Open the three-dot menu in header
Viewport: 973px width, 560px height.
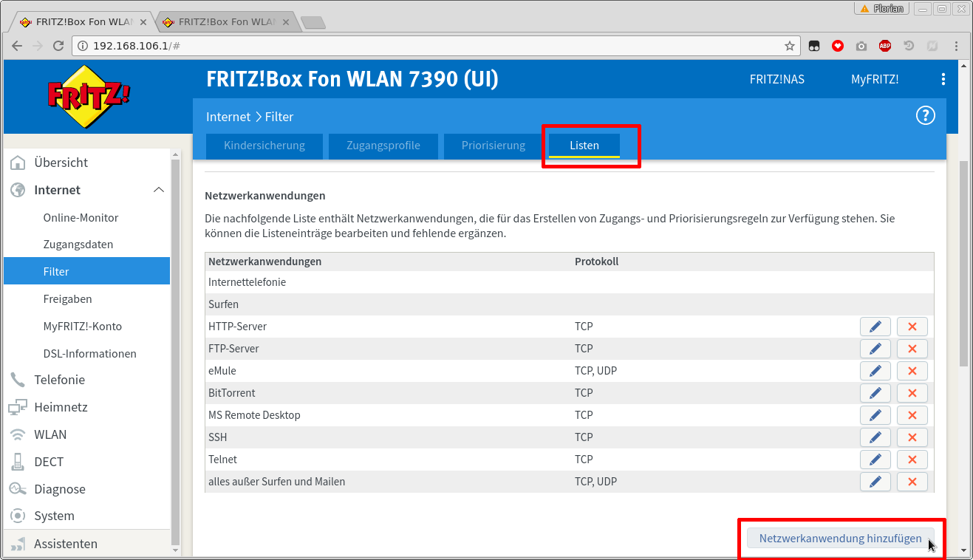pos(943,80)
